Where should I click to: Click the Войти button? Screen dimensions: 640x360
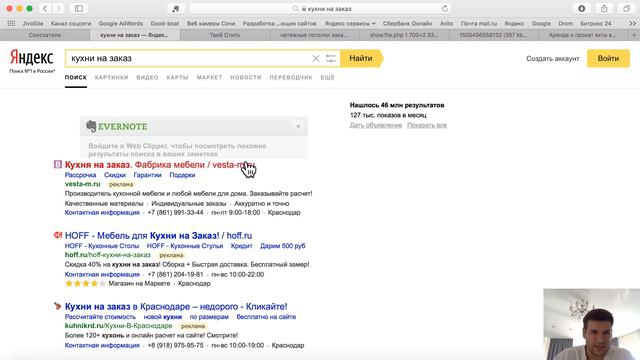coord(608,58)
